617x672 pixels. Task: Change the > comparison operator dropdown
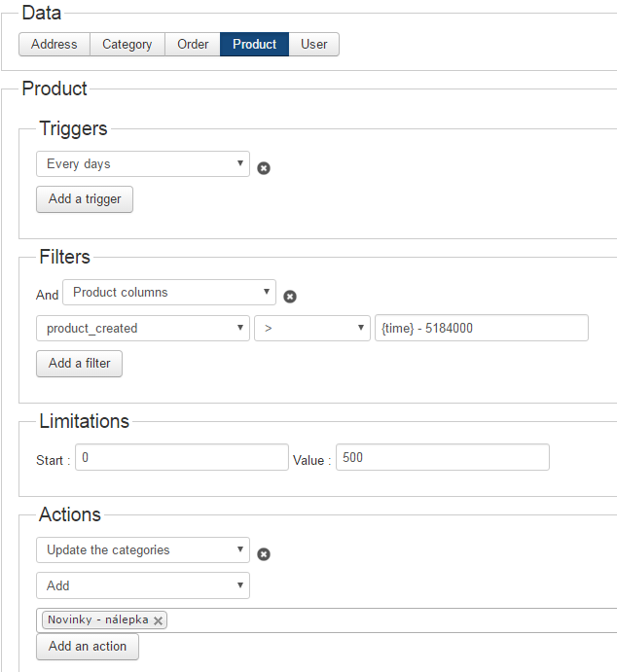pyautogui.click(x=312, y=329)
